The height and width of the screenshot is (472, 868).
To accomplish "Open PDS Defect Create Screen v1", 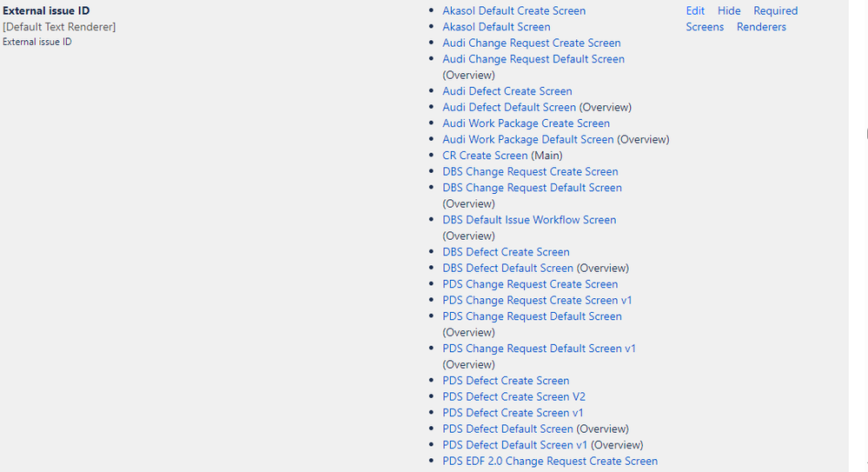I will coord(513,412).
